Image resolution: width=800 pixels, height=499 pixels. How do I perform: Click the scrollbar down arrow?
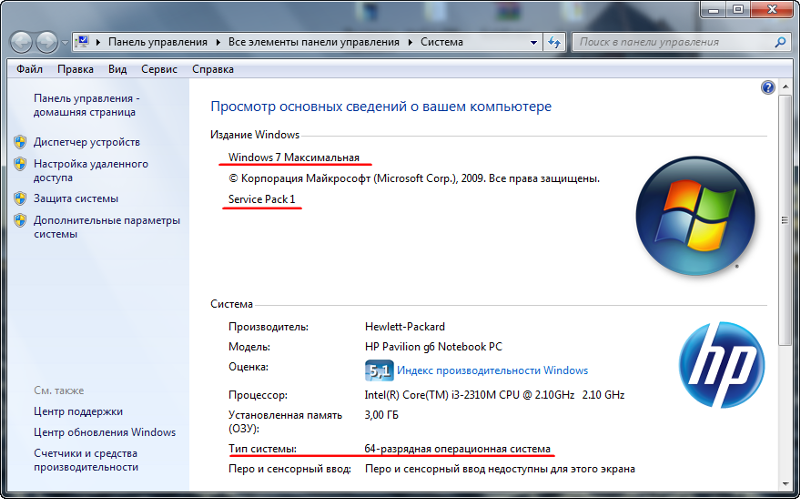coord(785,483)
